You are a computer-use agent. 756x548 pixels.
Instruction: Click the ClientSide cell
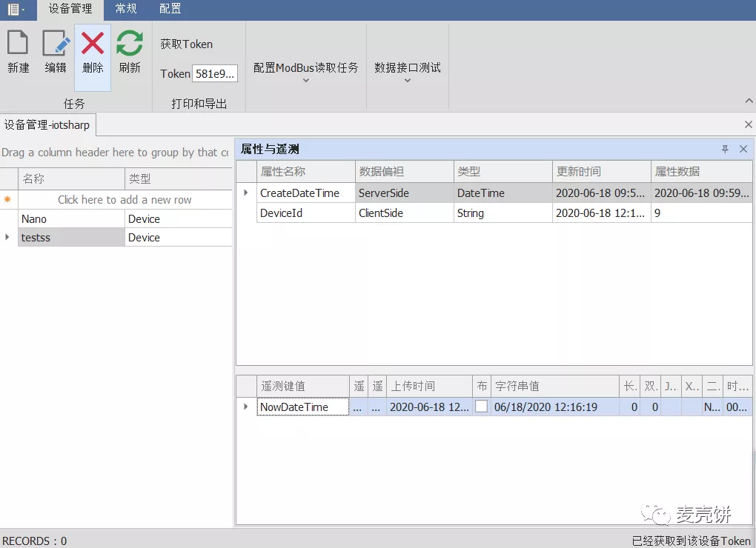point(404,213)
